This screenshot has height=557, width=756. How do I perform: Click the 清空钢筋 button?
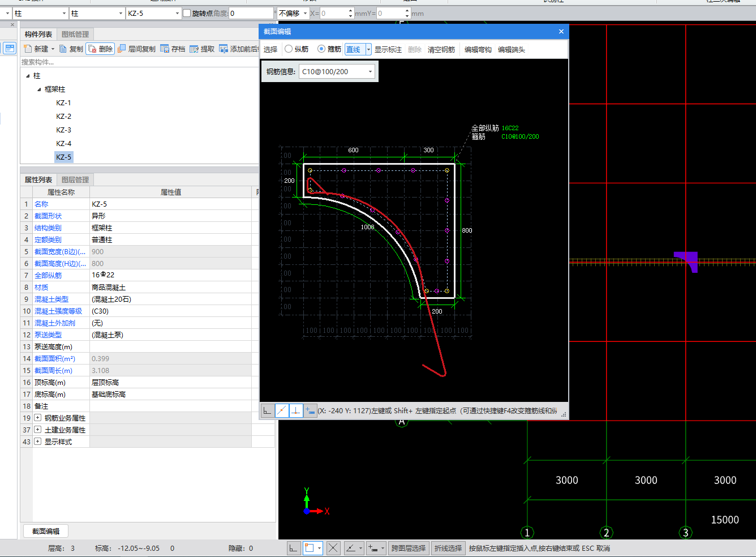tap(441, 50)
